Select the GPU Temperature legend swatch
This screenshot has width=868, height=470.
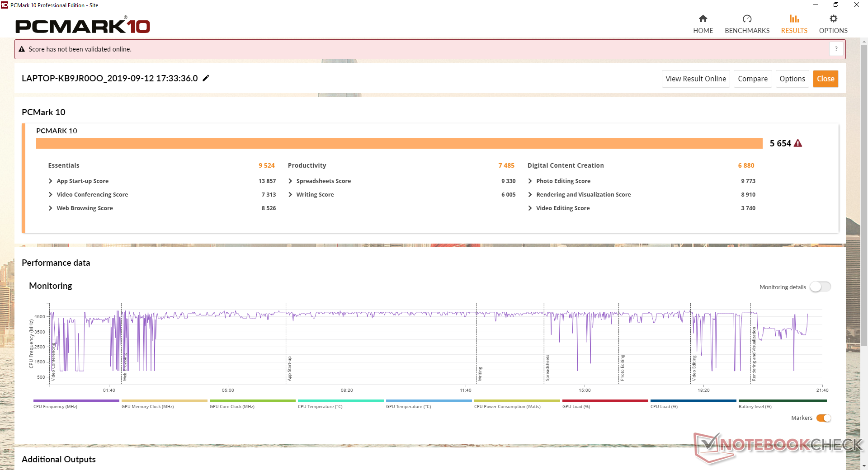[x=429, y=400]
